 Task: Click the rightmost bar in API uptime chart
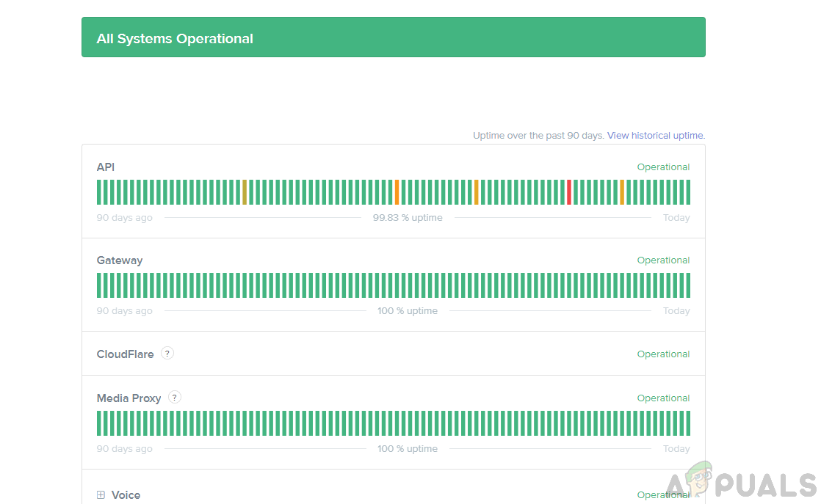(687, 192)
